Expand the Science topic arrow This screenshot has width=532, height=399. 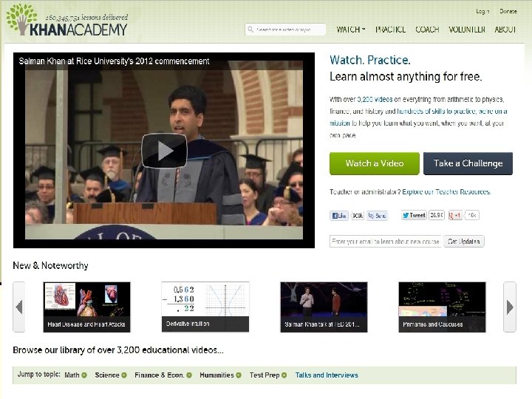coord(124,375)
